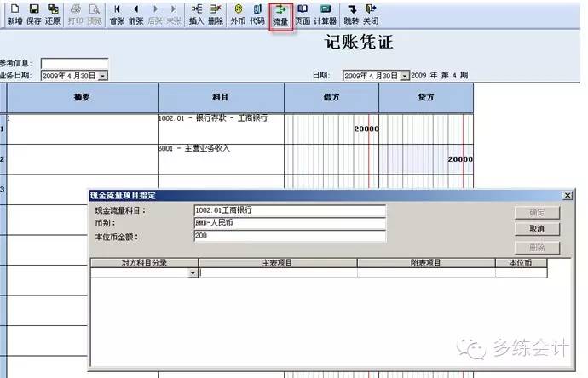Select voucher row number 3
Viewport: 588px width, 378px height.
tap(3, 190)
